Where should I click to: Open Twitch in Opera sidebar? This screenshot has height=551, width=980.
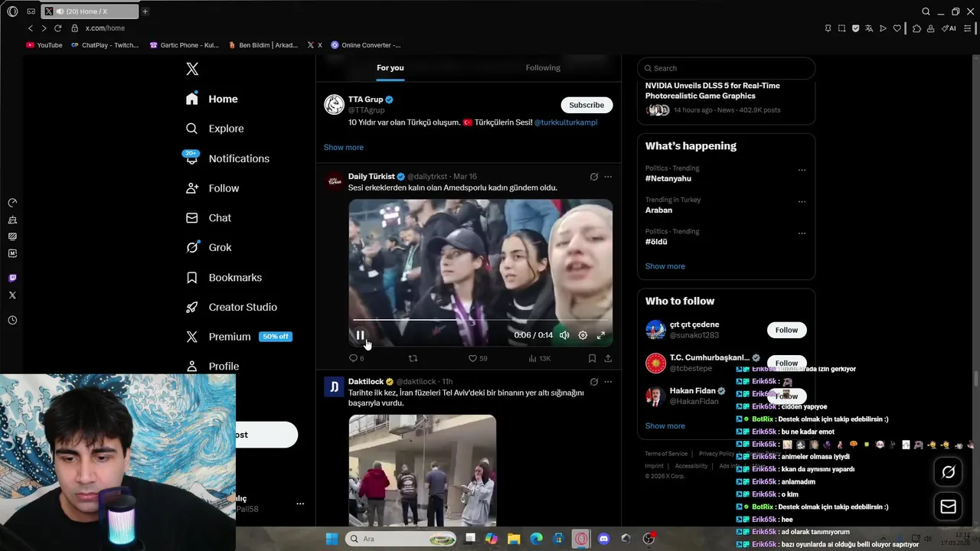(x=12, y=278)
